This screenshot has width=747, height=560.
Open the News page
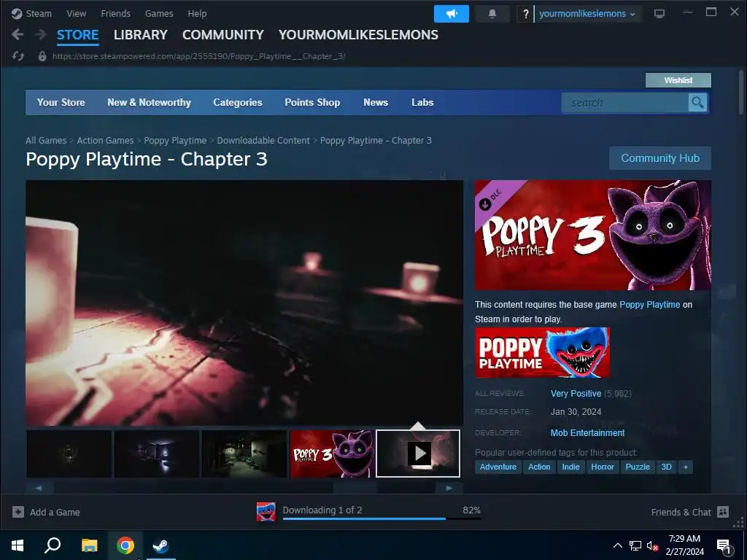[376, 102]
